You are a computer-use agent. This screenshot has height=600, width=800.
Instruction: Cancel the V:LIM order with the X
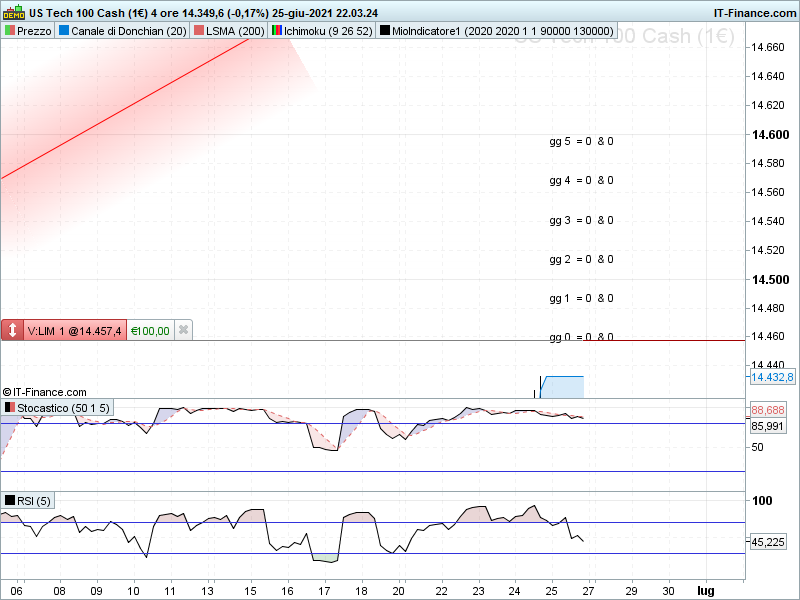(x=183, y=330)
